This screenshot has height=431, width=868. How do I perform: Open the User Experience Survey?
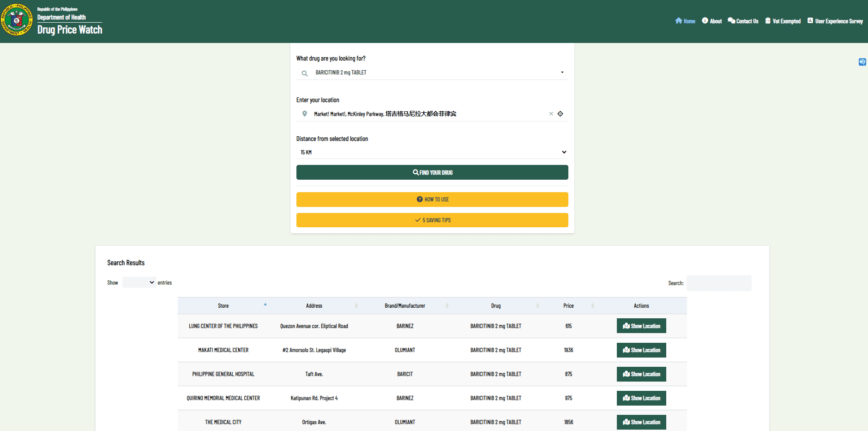(x=835, y=21)
